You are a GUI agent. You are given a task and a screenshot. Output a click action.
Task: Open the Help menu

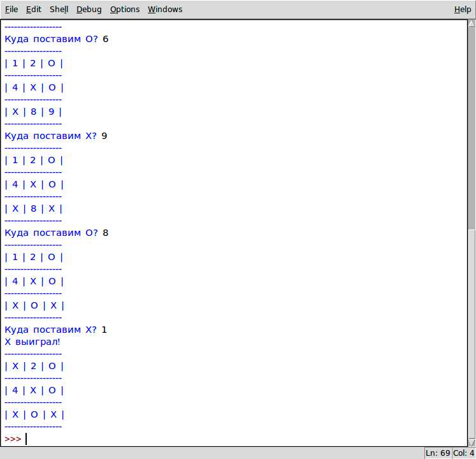tap(463, 10)
